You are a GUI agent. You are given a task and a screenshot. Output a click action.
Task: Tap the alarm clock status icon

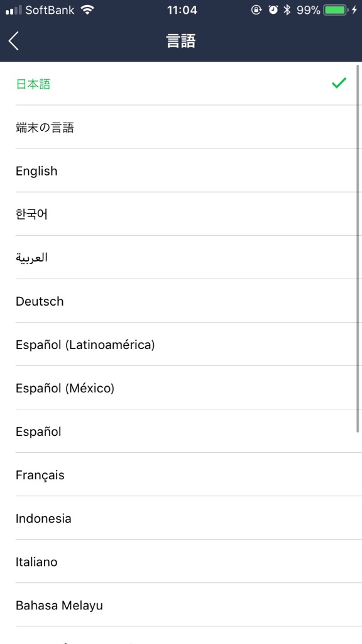(x=273, y=10)
